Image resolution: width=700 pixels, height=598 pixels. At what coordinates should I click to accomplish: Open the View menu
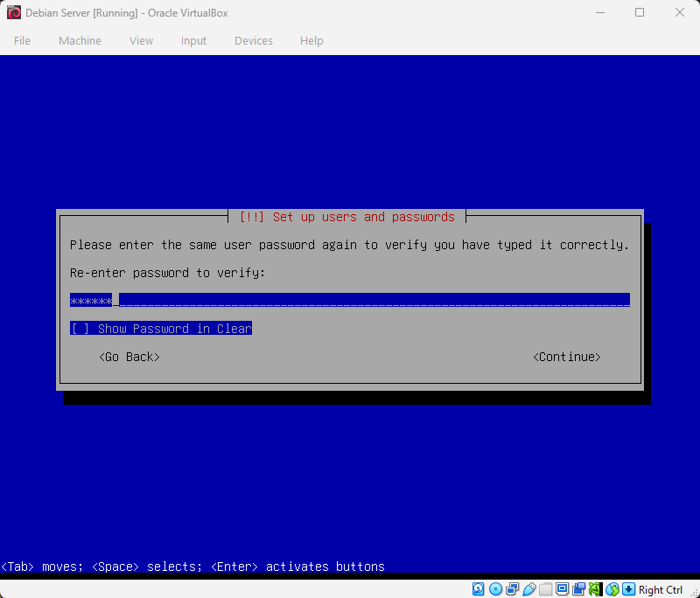coord(141,40)
